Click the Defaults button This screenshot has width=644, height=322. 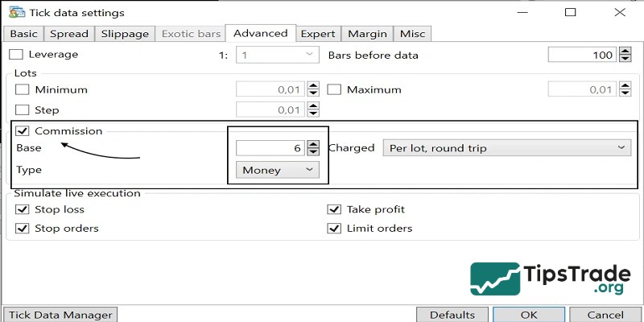point(452,315)
